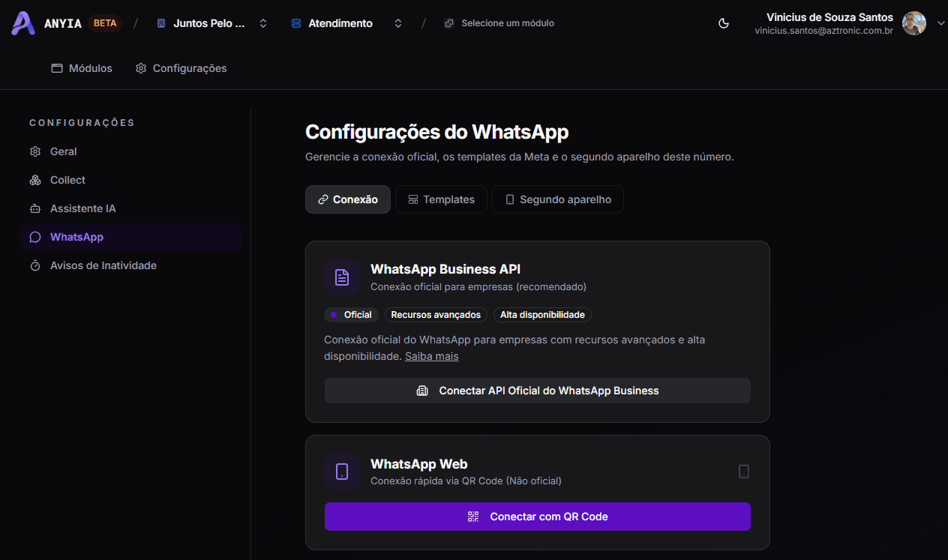Switch to the Segundo aparelho tab
948x560 pixels.
558,199
